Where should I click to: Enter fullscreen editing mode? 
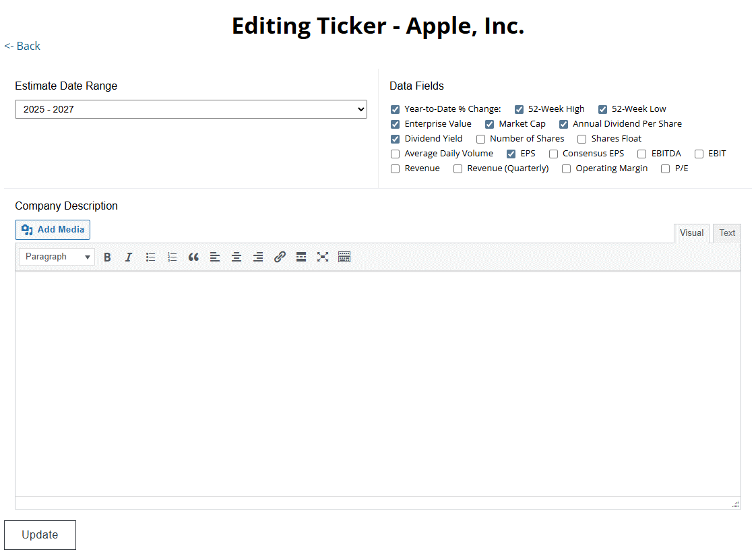[x=323, y=257]
